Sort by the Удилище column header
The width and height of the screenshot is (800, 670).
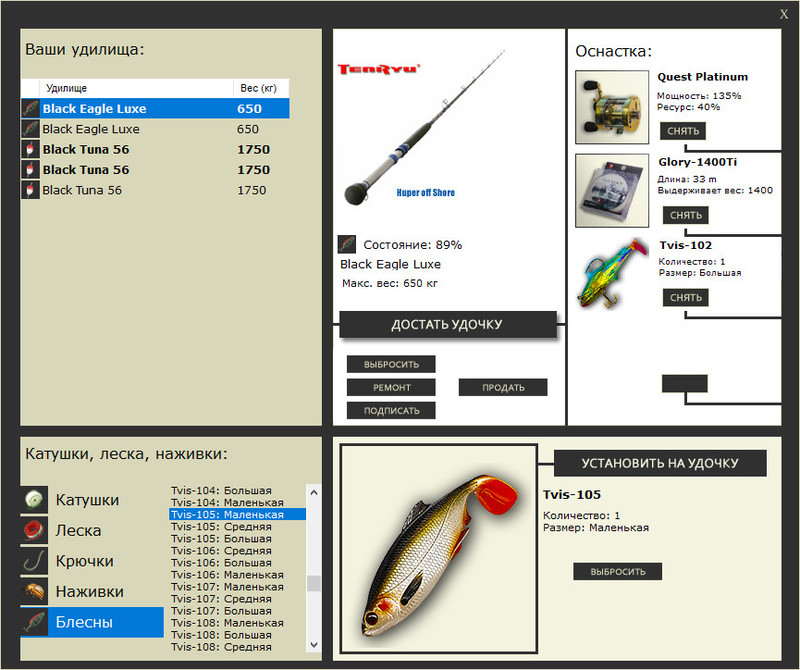pos(136,88)
